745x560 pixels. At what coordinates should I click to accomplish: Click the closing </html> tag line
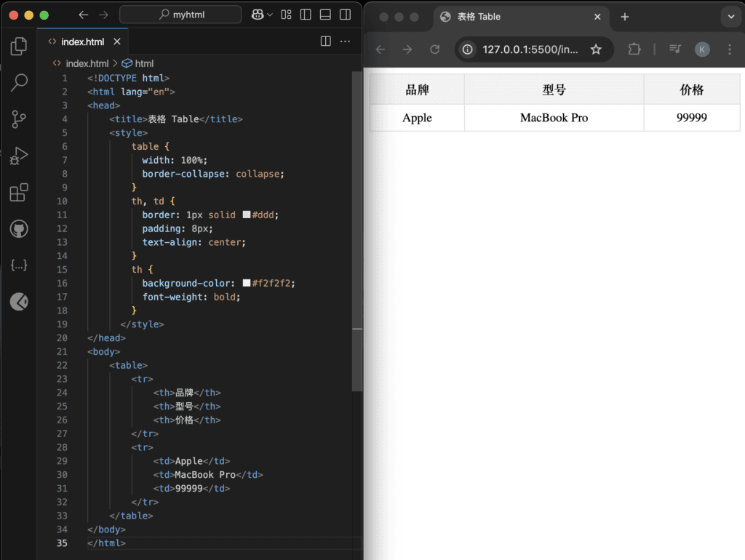pos(106,543)
